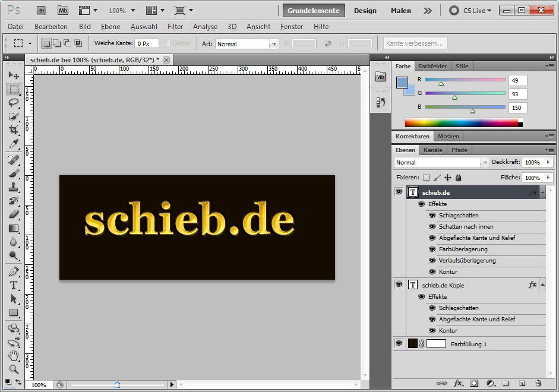Select the Quick Selection tool
559x392 pixels.
click(14, 116)
